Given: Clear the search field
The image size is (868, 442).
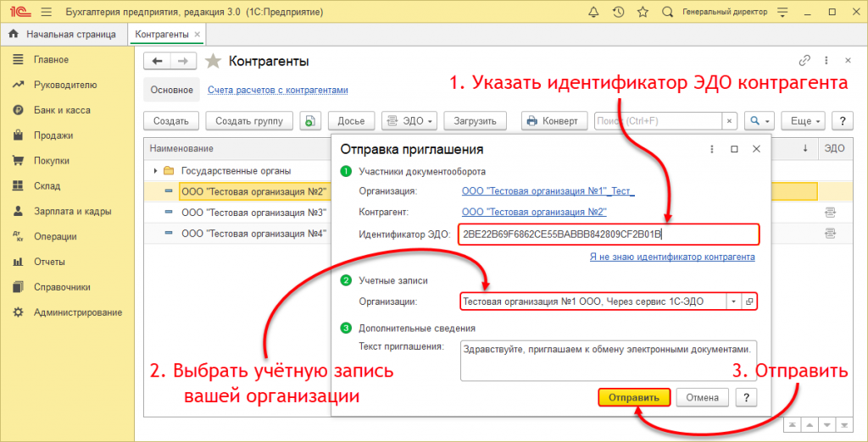Looking at the screenshot, I should tap(729, 120).
